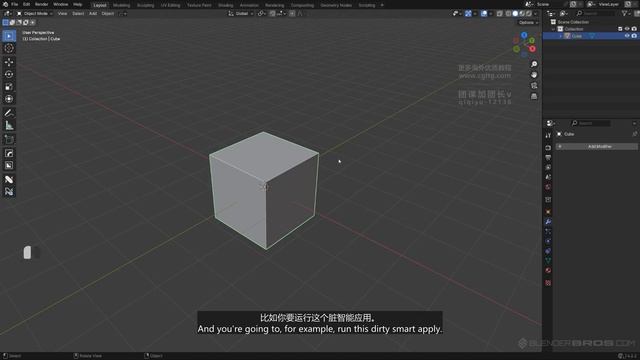Open the outliner display mode dropdown

point(565,13)
